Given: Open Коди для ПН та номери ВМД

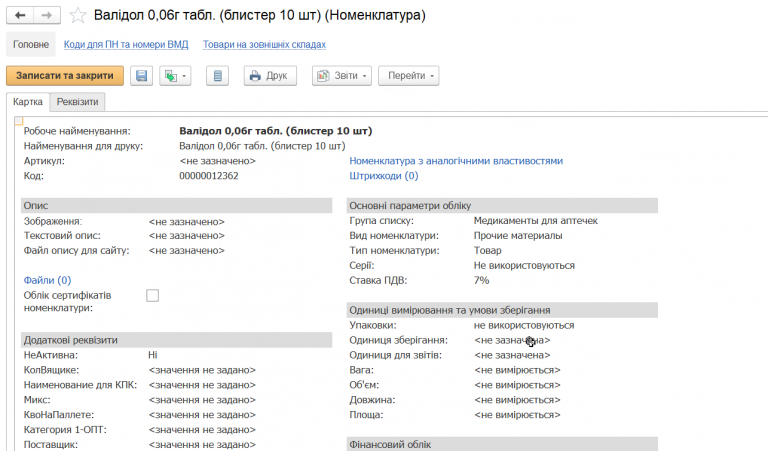Looking at the screenshot, I should [126, 45].
